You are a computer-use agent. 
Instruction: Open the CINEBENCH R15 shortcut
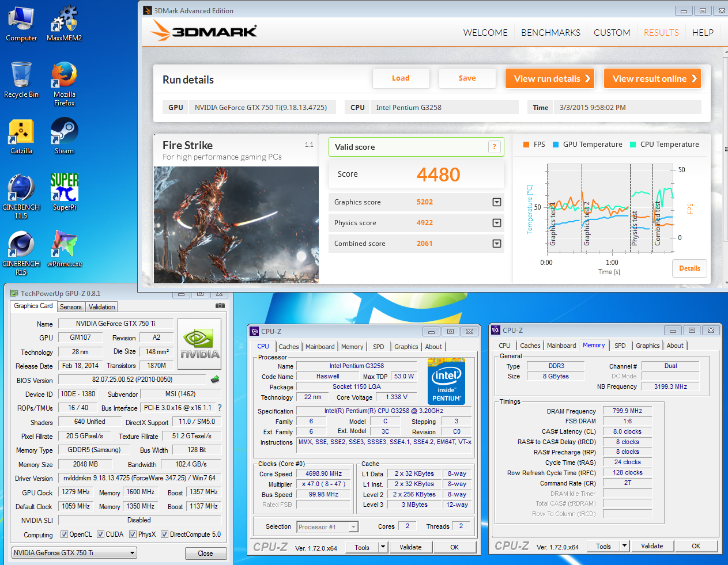(x=21, y=253)
